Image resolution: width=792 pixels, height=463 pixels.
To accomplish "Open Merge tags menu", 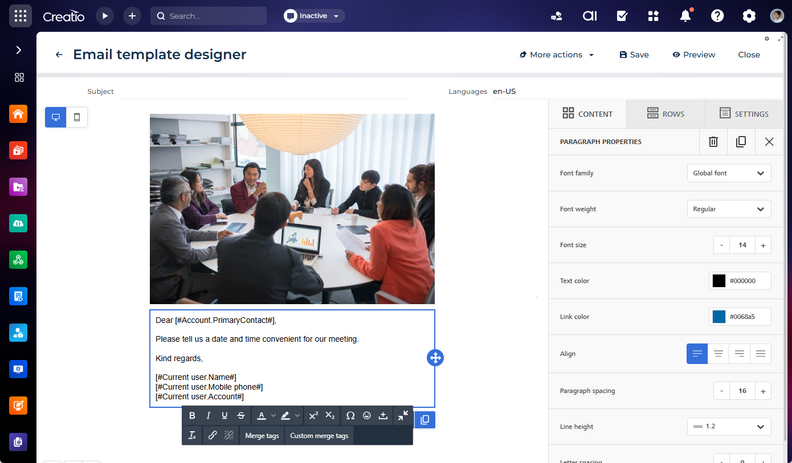I will pos(262,435).
